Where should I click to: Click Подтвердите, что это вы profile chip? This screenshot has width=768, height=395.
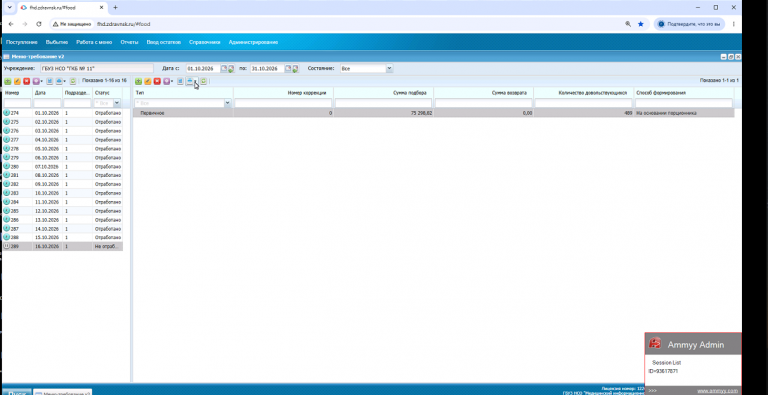[689, 24]
